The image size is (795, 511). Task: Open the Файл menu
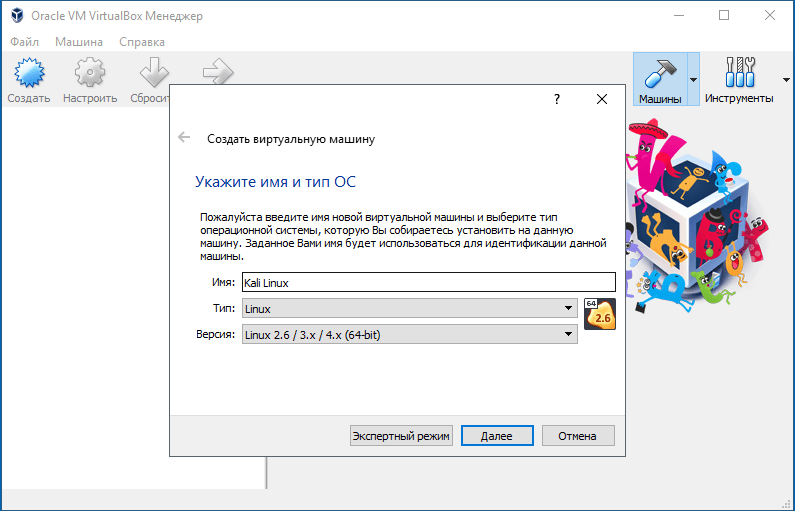(x=24, y=42)
